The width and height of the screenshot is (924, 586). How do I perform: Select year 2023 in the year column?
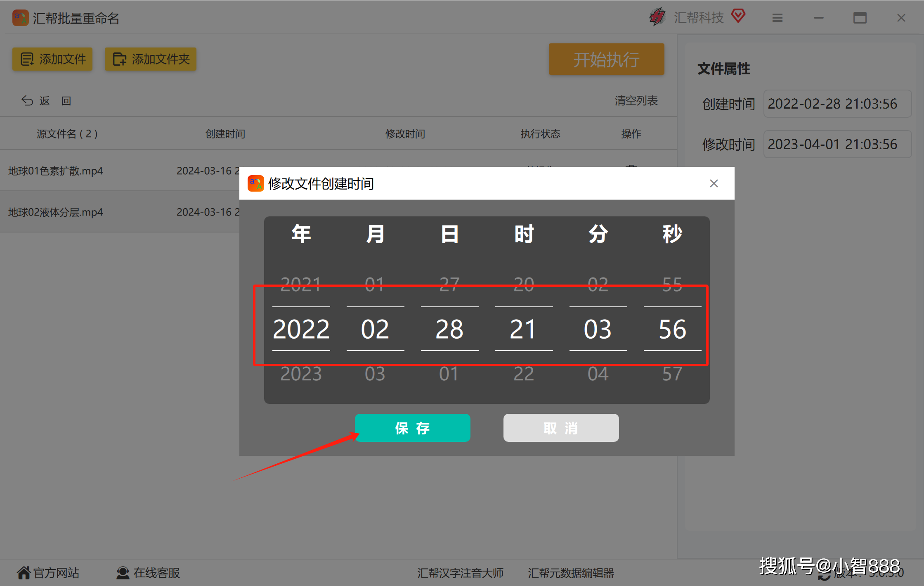(x=301, y=374)
